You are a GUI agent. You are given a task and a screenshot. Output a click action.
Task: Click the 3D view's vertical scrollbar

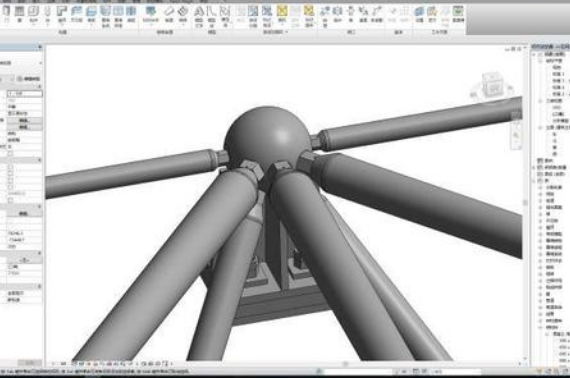pos(525,203)
